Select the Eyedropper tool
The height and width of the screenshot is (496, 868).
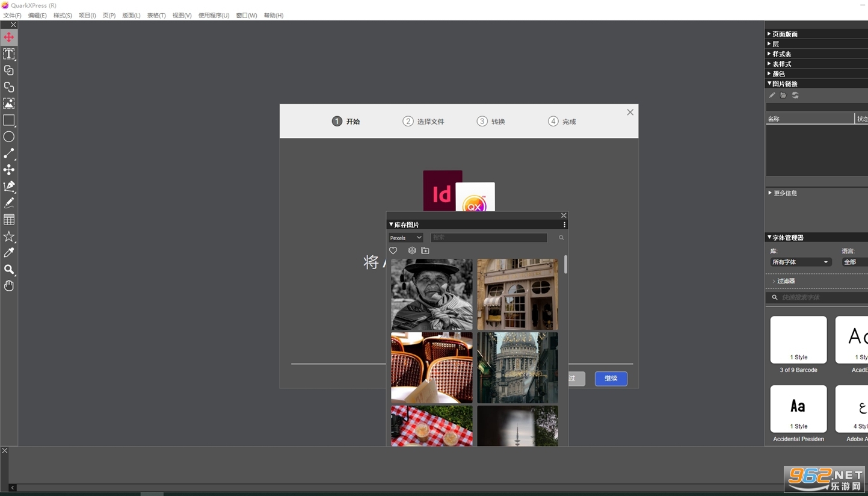click(x=9, y=253)
